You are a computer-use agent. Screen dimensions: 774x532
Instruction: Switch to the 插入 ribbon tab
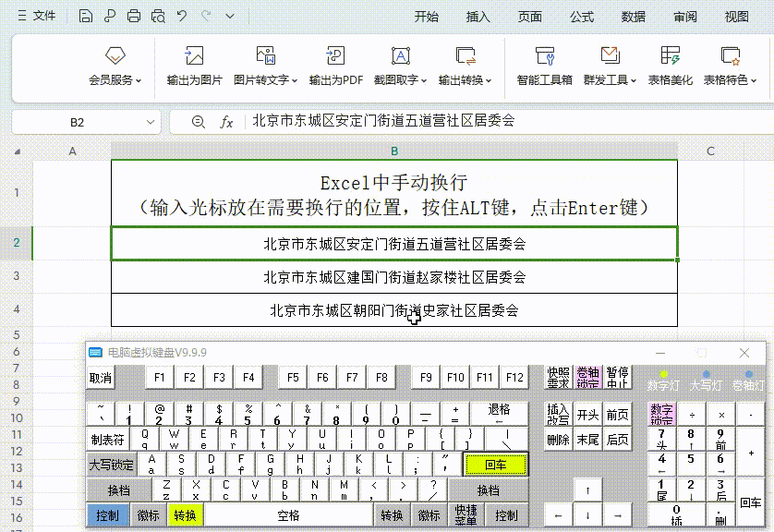478,17
